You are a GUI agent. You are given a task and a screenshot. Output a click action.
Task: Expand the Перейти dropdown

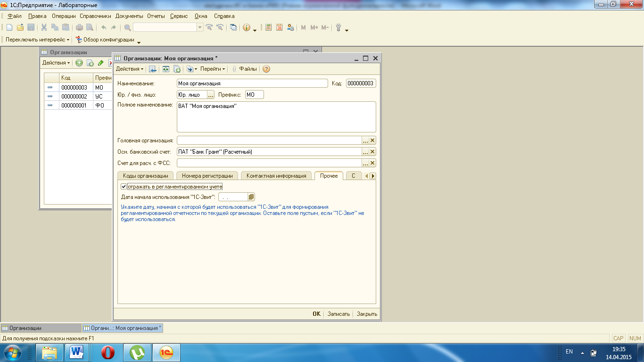pyautogui.click(x=213, y=69)
